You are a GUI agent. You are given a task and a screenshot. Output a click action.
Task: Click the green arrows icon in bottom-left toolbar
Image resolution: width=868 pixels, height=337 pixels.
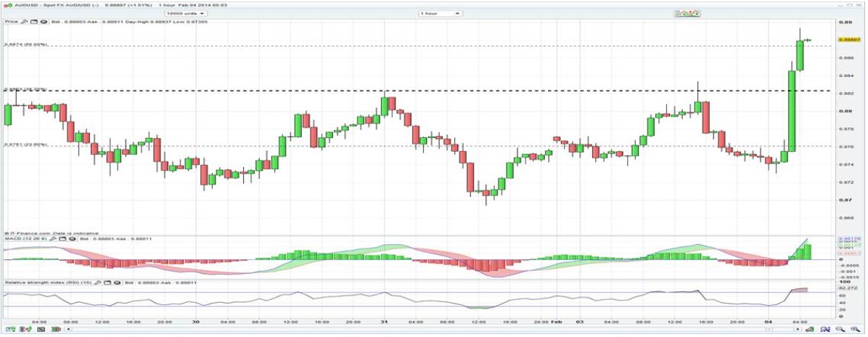click(x=10, y=329)
